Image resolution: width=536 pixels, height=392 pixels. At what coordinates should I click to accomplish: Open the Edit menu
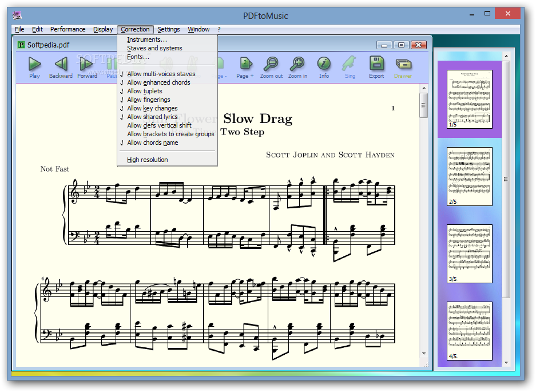tap(37, 29)
